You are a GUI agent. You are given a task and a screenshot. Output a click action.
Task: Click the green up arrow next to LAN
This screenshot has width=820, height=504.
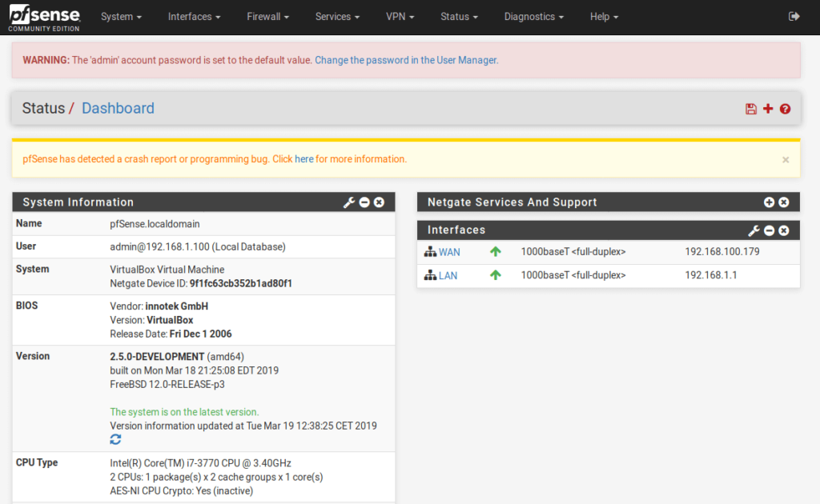[495, 274]
